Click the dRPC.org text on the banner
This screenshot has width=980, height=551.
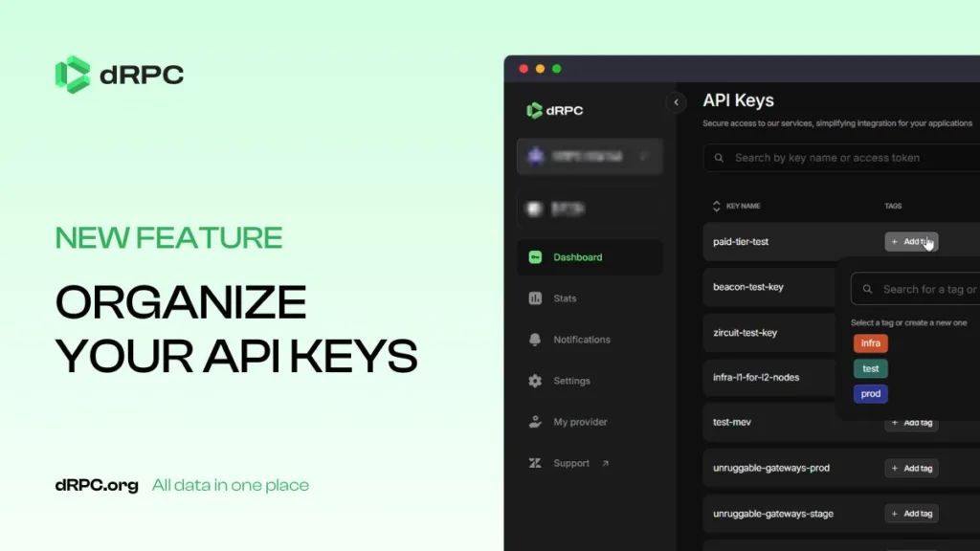[x=97, y=485]
